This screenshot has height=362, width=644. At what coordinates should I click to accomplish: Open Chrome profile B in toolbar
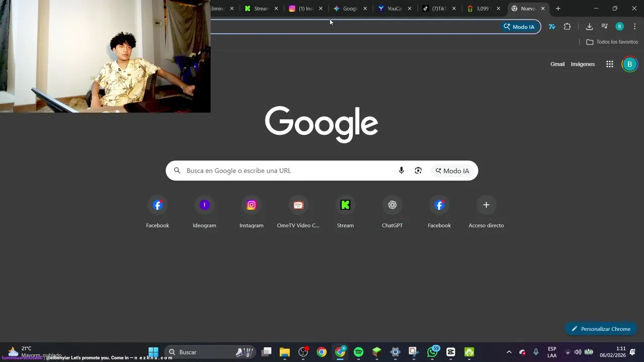(x=620, y=27)
